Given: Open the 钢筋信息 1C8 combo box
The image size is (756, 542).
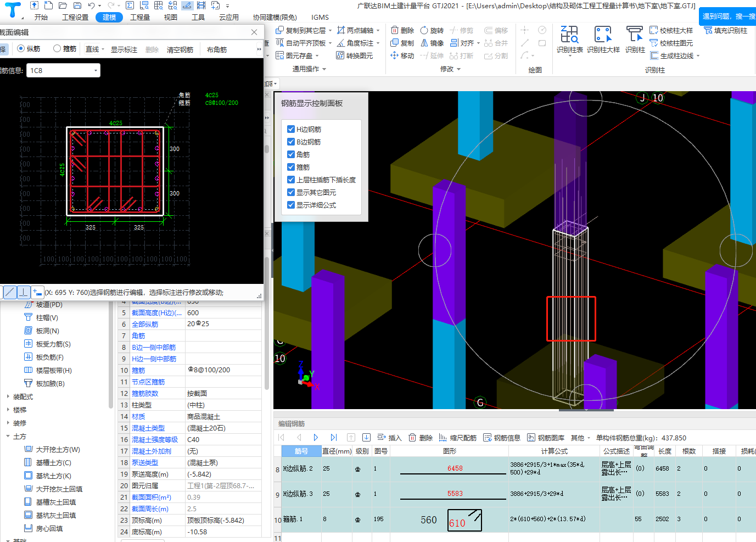Looking at the screenshot, I should coord(64,70).
